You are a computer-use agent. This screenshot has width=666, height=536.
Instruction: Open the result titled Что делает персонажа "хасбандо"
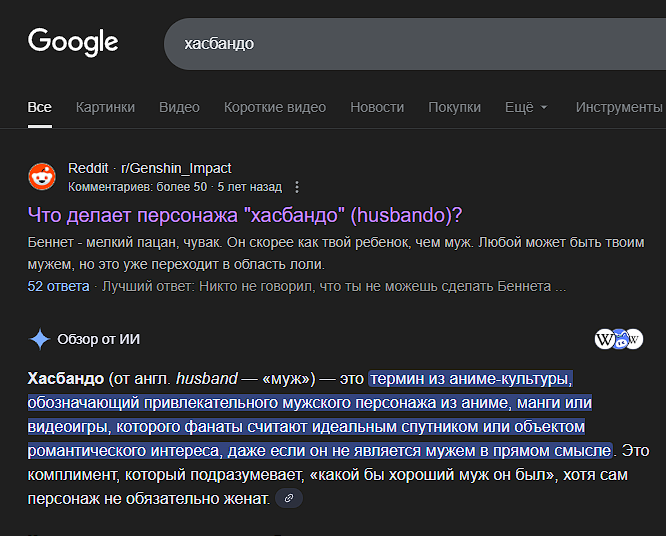pyautogui.click(x=245, y=215)
